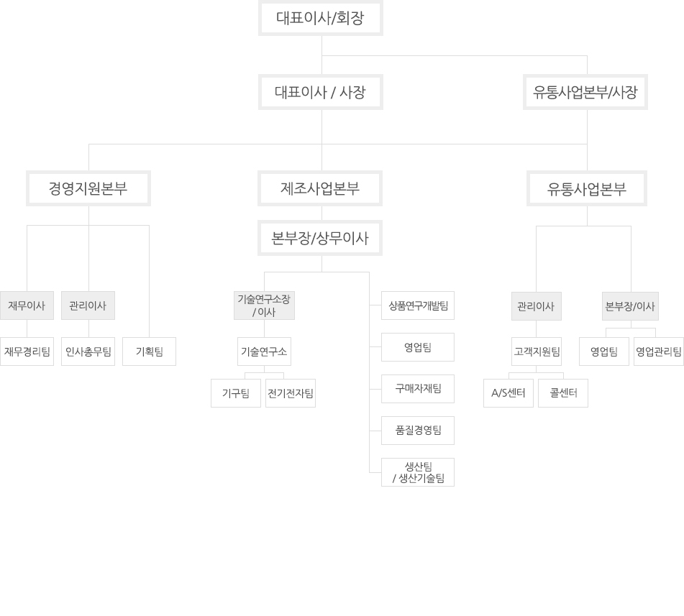Click the 대표이사/회장 box
The image size is (684, 616).
coord(321,18)
